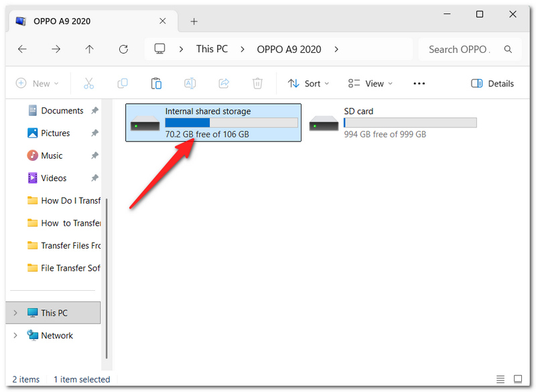Switch to large icons view icon
Viewport: 536px width, 392px height.
[x=518, y=379]
